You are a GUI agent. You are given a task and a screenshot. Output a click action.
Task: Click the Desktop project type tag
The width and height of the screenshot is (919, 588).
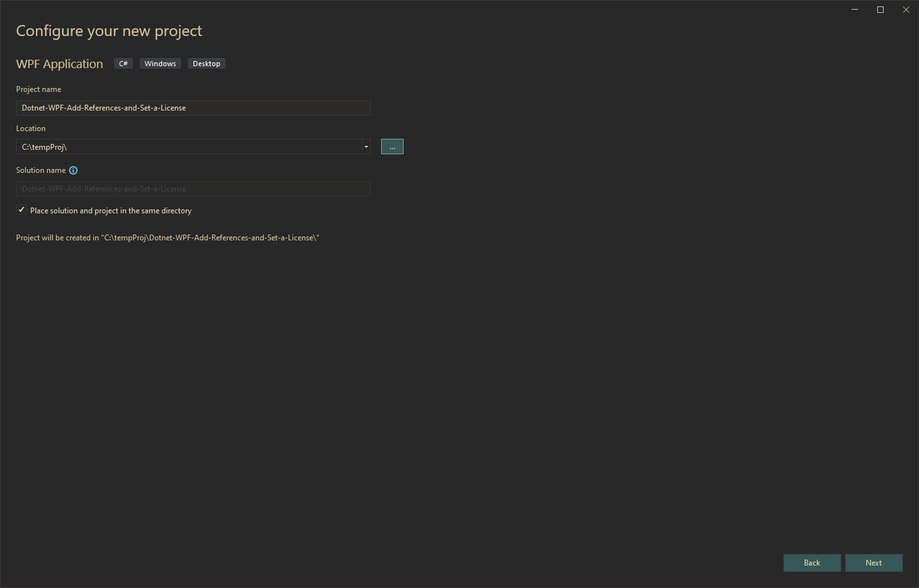pos(206,64)
